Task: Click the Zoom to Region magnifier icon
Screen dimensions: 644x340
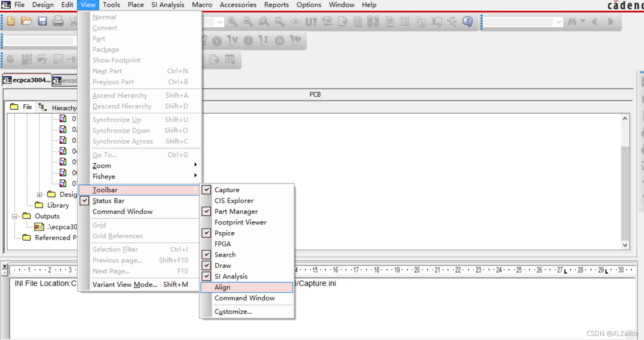Action: point(264,22)
